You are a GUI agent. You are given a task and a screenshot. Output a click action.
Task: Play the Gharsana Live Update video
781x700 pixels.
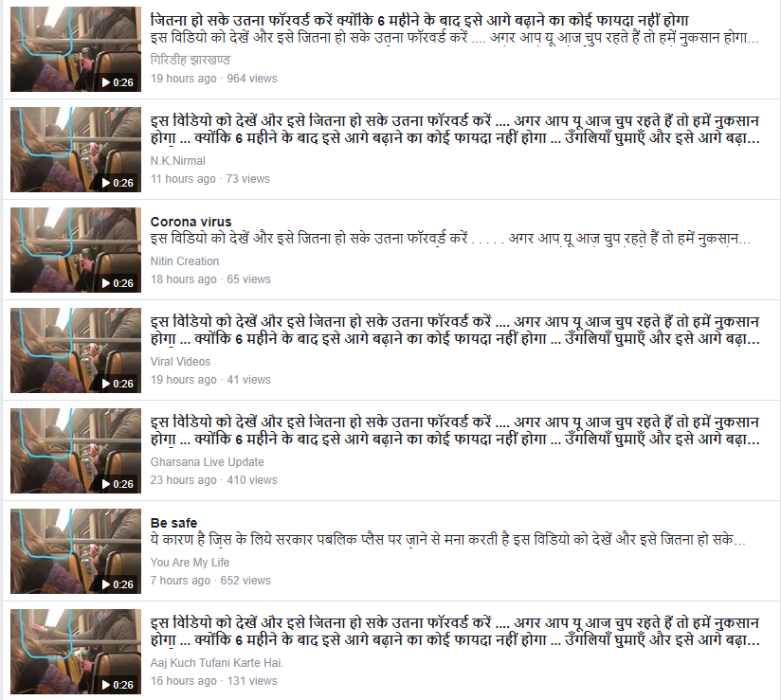coord(76,451)
